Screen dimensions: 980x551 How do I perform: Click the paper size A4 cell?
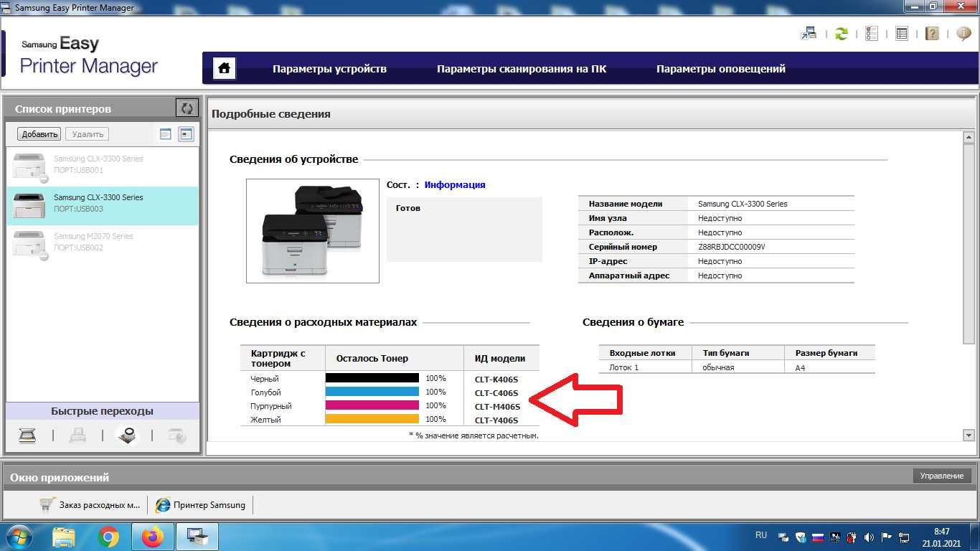point(800,367)
